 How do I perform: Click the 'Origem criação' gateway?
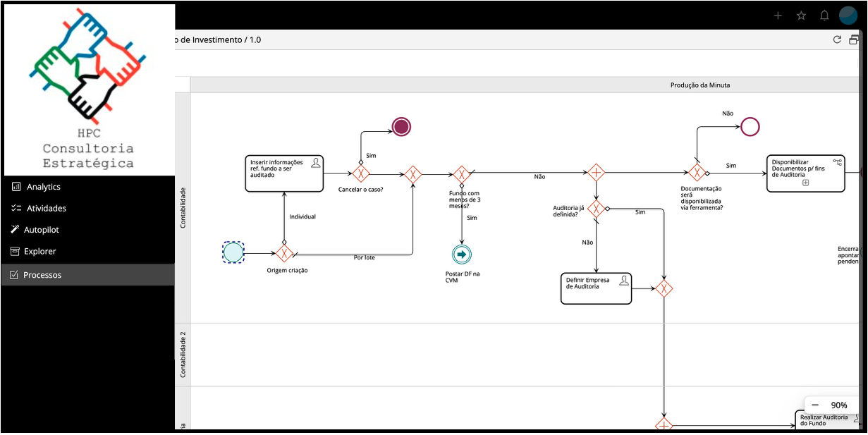[x=286, y=252]
